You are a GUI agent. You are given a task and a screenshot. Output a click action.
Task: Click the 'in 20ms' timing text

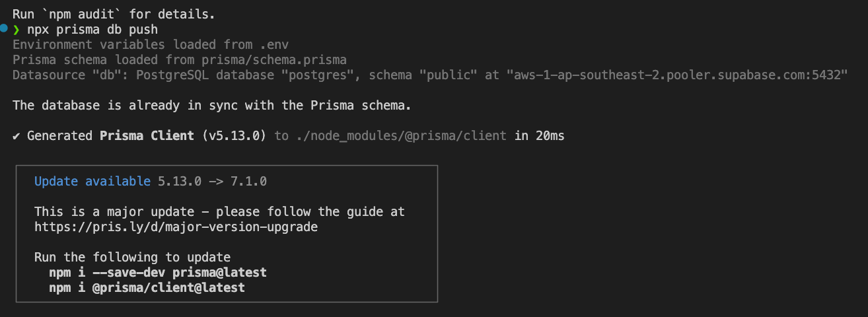coord(539,136)
